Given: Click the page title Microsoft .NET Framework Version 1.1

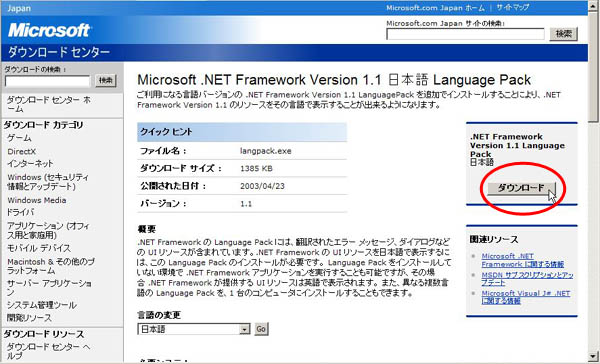Looking at the screenshot, I should coord(334,80).
